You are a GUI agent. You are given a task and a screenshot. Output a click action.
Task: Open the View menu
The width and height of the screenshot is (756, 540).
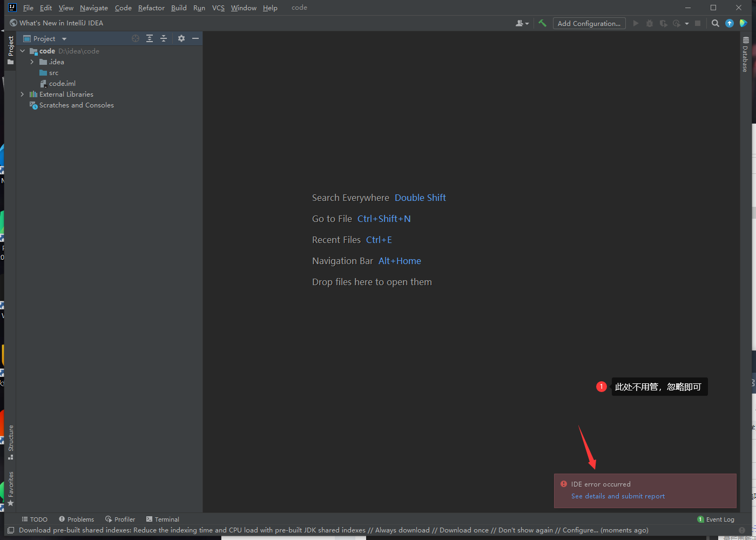pos(66,8)
